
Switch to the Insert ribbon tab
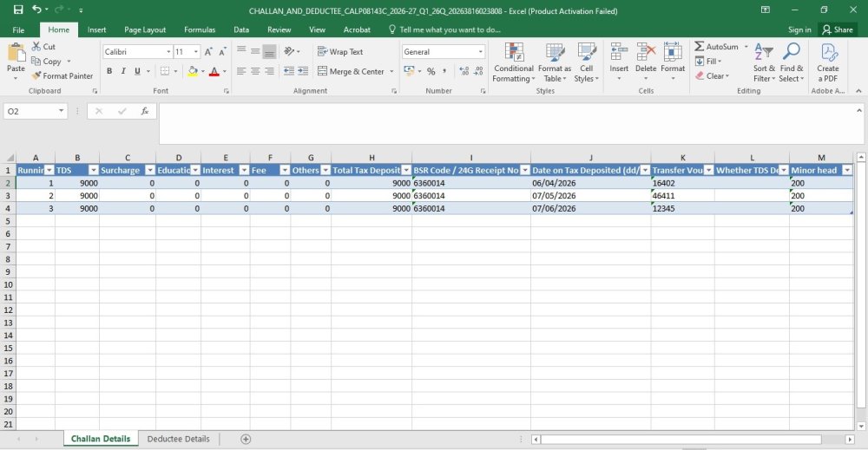(x=97, y=29)
